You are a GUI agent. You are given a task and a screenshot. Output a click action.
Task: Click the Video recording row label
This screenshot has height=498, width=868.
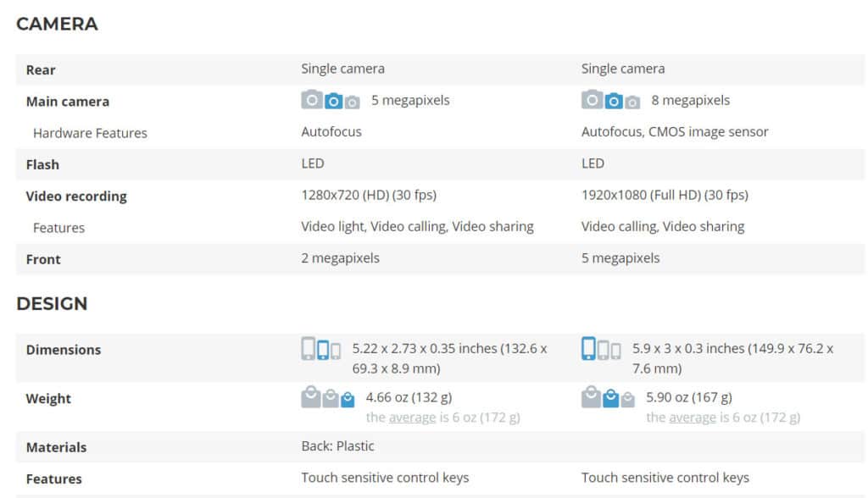pyautogui.click(x=76, y=196)
